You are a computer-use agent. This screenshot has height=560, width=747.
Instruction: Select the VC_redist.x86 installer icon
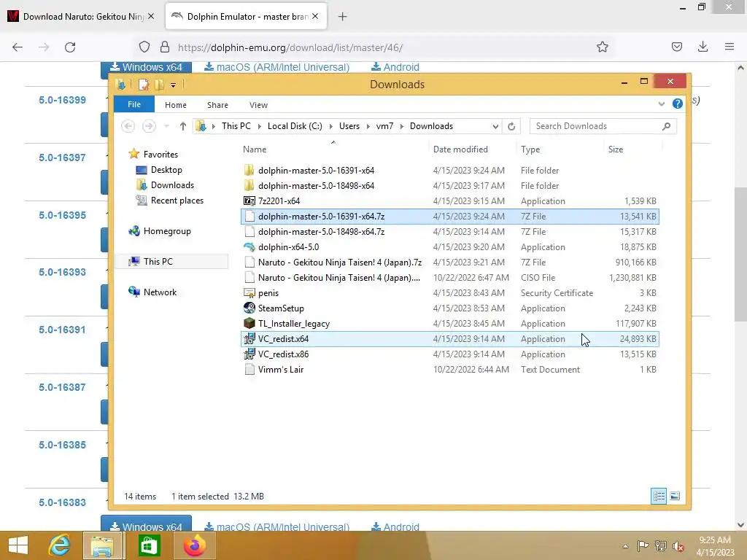point(249,354)
